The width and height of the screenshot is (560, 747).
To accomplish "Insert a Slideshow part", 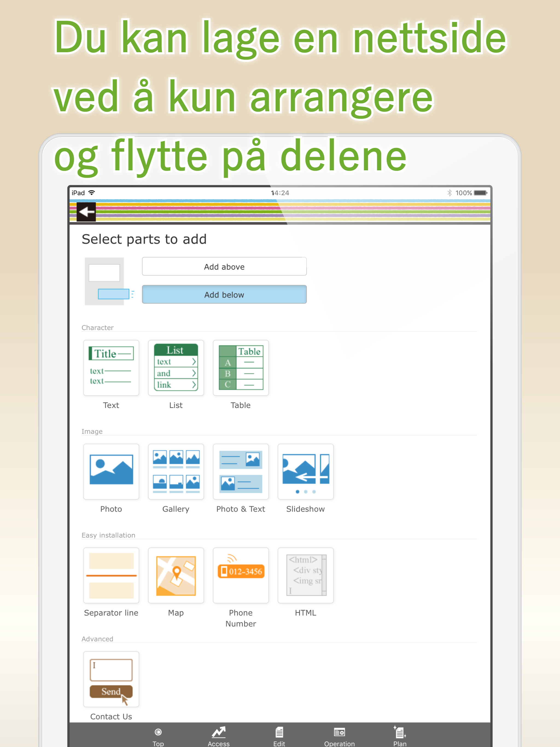I will 305,471.
